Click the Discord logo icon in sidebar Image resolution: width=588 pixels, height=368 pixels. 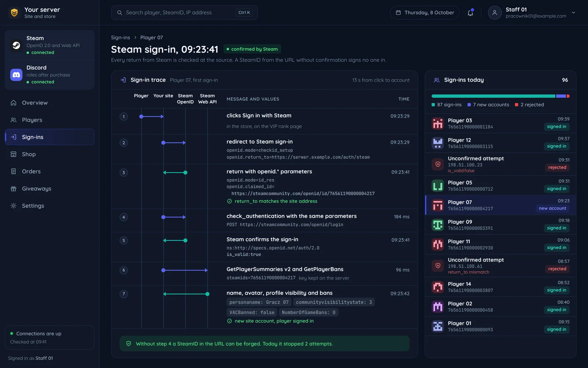pos(16,75)
